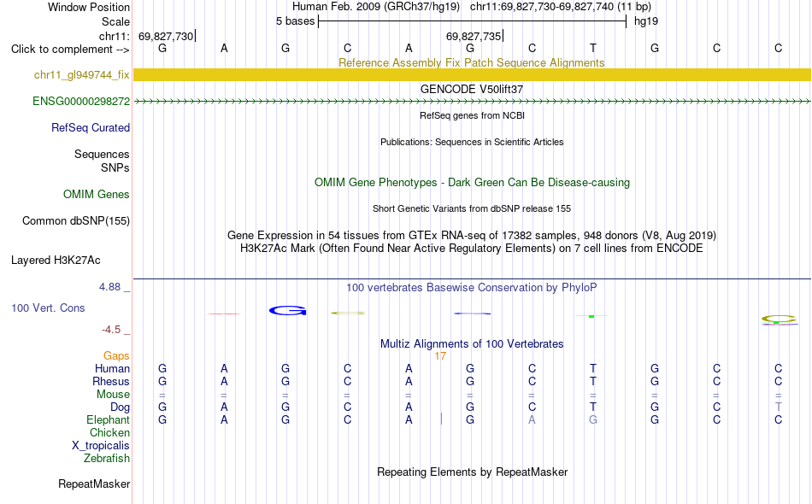Screen dimensions: 812x504
Task: Open RefSeq Curated track label
Action: click(91, 128)
